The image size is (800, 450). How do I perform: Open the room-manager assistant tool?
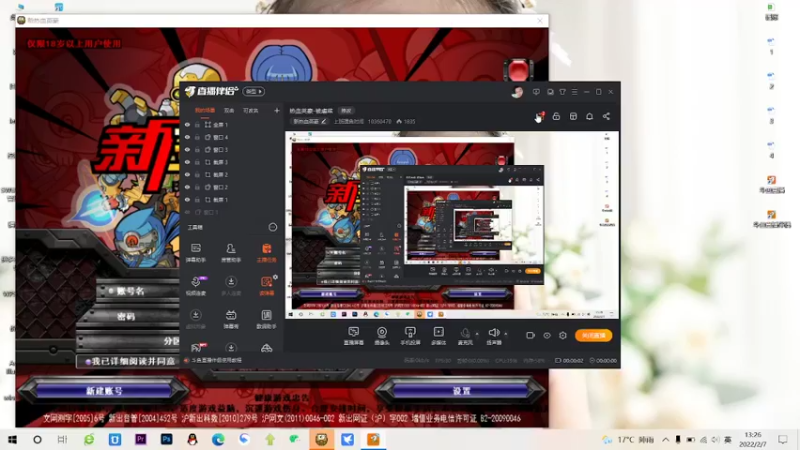click(231, 253)
